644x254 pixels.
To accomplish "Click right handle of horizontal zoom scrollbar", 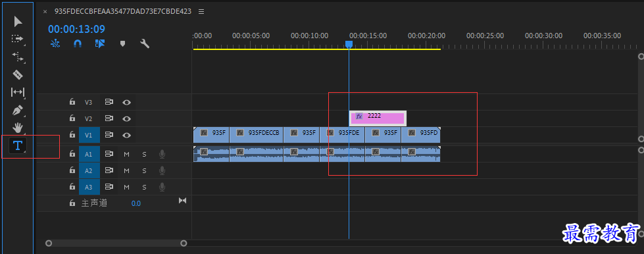I will [x=184, y=243].
